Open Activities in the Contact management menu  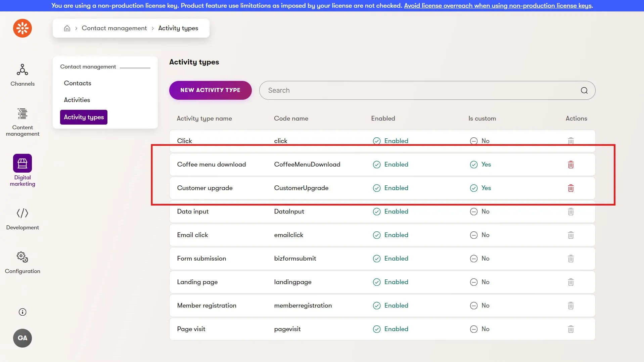tap(77, 100)
